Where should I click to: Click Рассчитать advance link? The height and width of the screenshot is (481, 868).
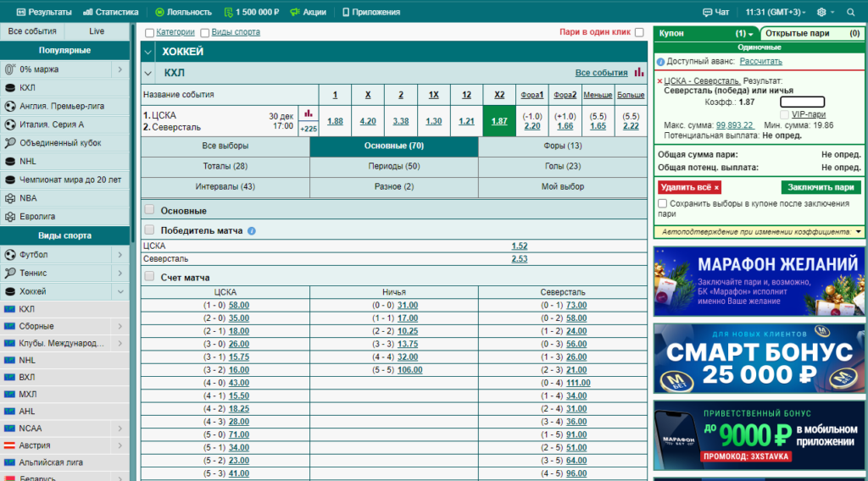coord(760,61)
